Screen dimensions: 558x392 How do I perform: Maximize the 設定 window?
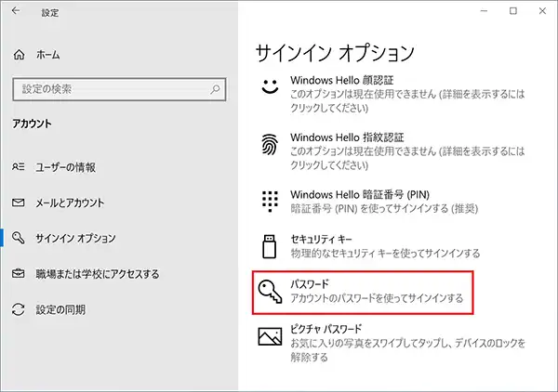click(513, 11)
